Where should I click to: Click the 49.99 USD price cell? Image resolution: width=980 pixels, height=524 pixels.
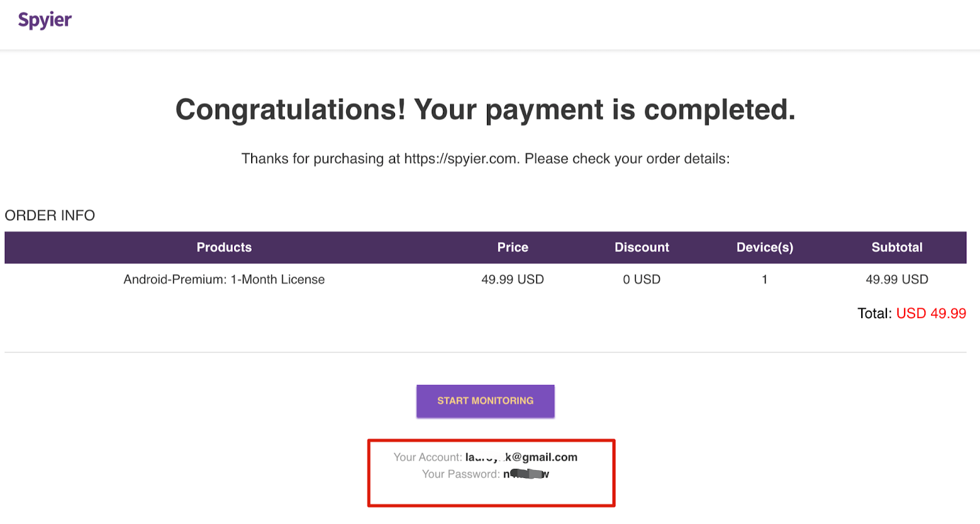pyautogui.click(x=513, y=279)
